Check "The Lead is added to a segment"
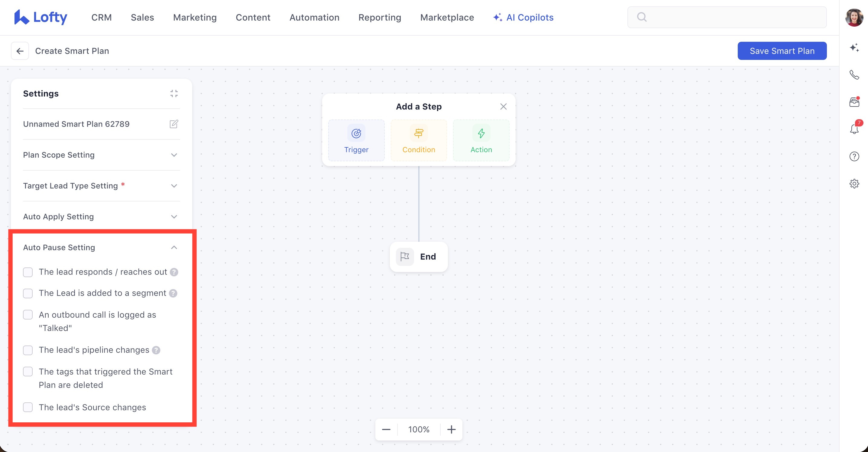 pos(28,293)
